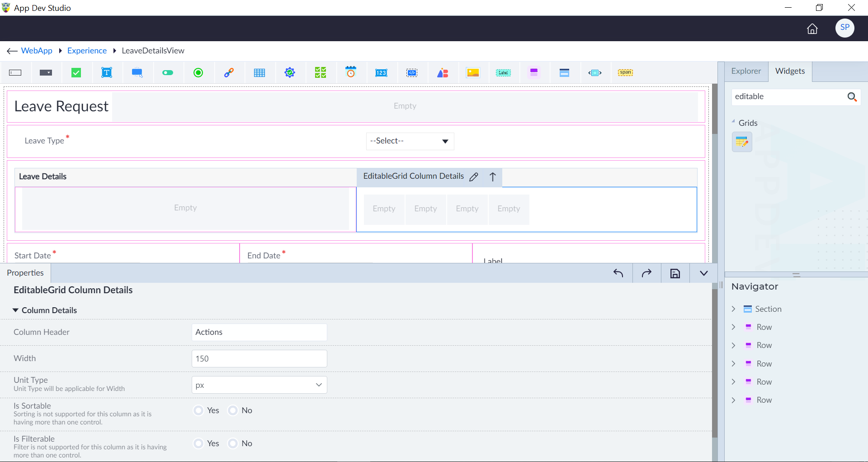Select the text box widget icon

pyautogui.click(x=15, y=72)
